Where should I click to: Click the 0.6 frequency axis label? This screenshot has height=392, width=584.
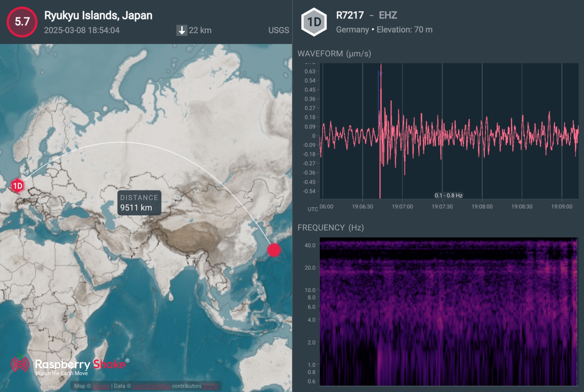[x=312, y=381]
